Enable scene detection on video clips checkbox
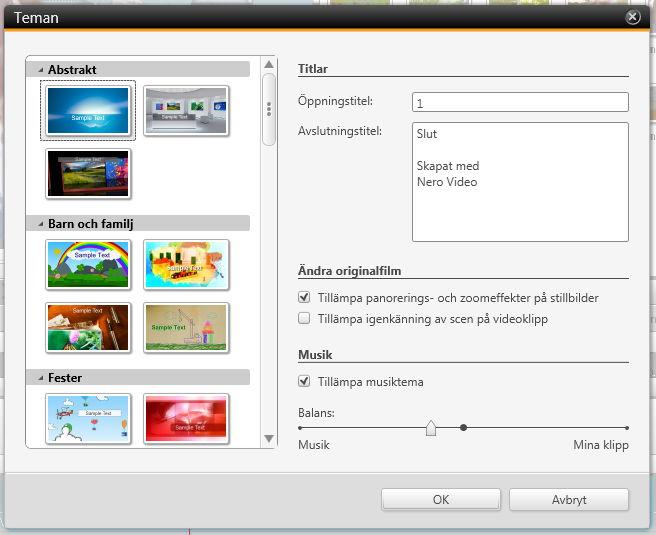The height and width of the screenshot is (535, 656). click(x=304, y=318)
